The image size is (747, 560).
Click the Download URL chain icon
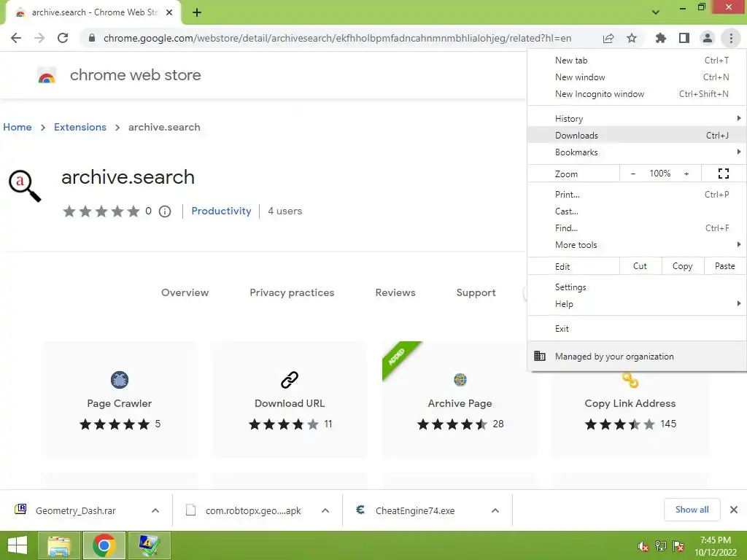(x=289, y=380)
